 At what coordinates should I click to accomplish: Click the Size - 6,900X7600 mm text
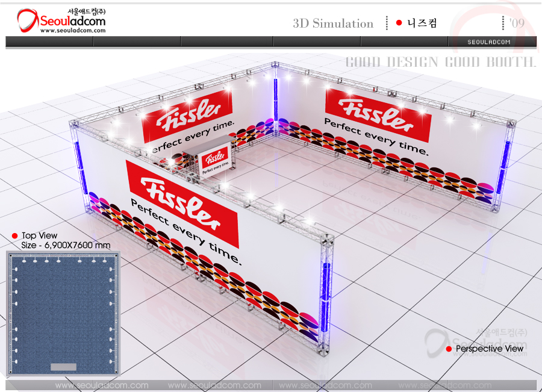[66, 245]
